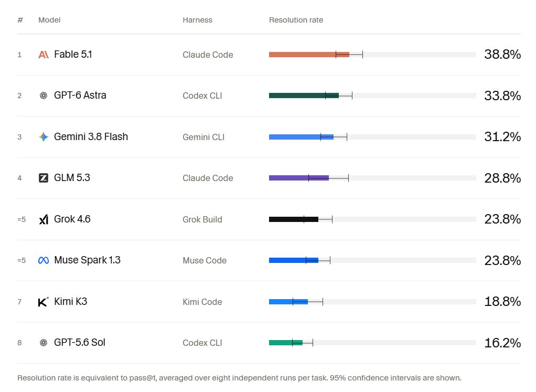The height and width of the screenshot is (392, 536).
Task: Click the Z logo beside GLM 5.3
Action: 44,178
